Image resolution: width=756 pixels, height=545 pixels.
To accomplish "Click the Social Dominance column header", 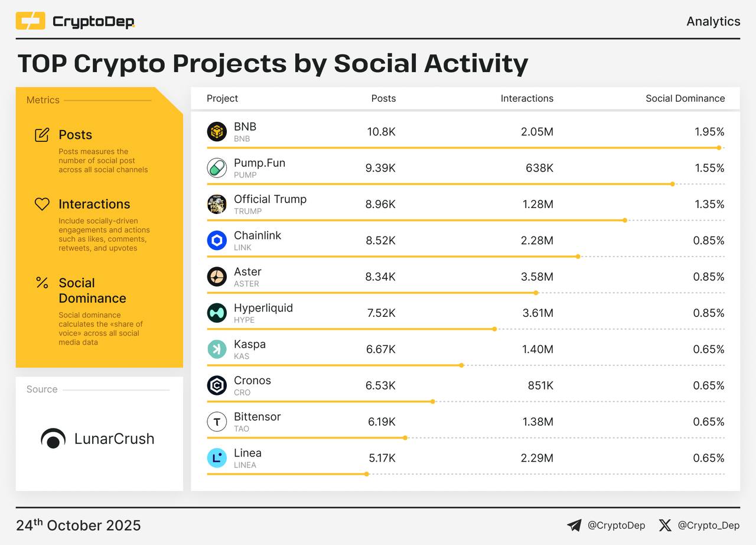I will coord(685,99).
